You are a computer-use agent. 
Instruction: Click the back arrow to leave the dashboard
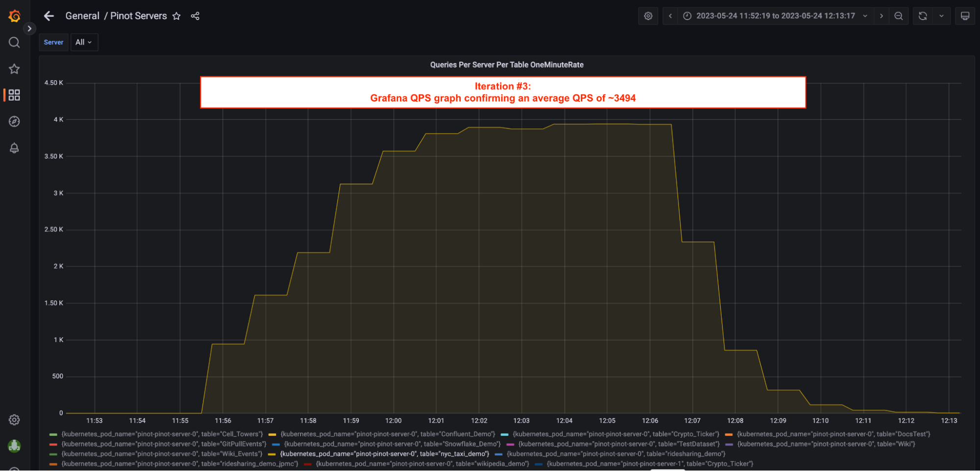tap(49, 16)
